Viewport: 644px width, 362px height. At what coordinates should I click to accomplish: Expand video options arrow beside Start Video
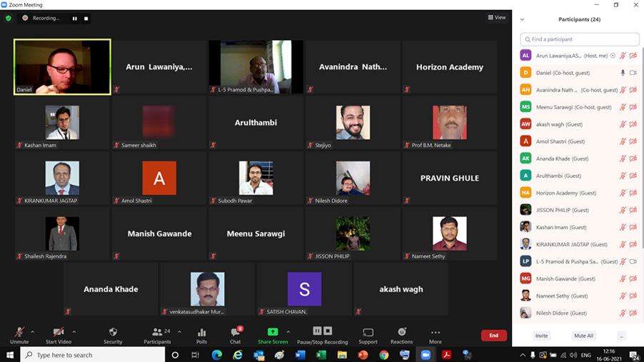(74, 331)
